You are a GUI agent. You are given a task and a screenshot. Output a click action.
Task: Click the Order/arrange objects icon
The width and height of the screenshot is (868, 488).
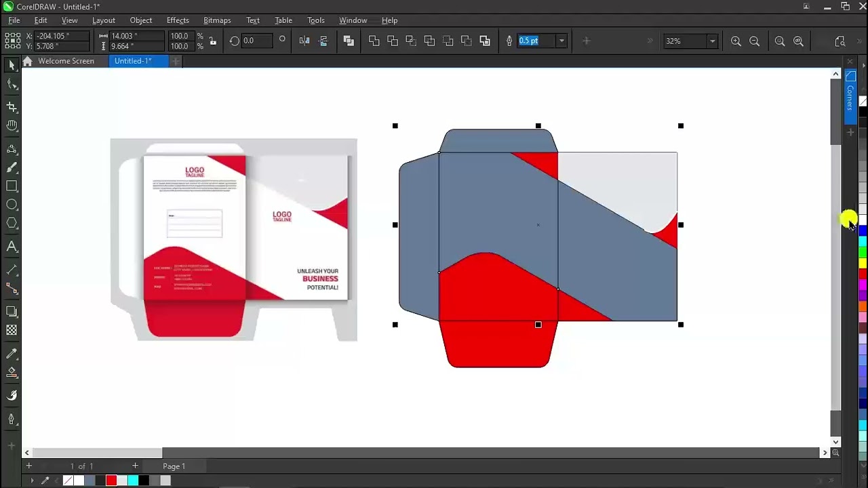point(349,41)
